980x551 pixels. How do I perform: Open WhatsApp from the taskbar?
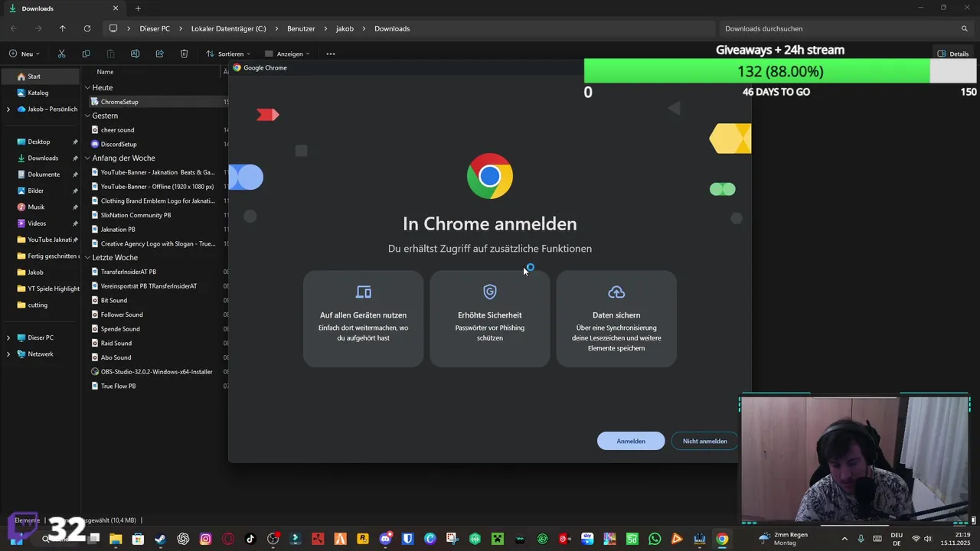click(x=655, y=539)
